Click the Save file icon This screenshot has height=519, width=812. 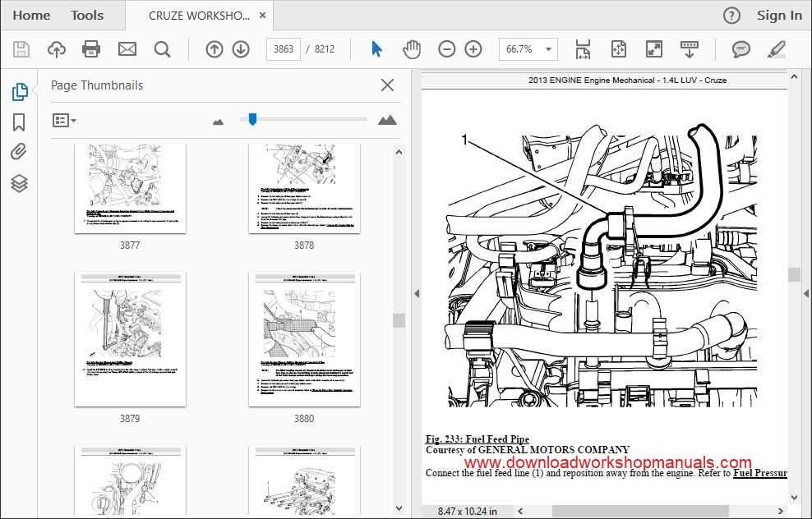(x=21, y=49)
